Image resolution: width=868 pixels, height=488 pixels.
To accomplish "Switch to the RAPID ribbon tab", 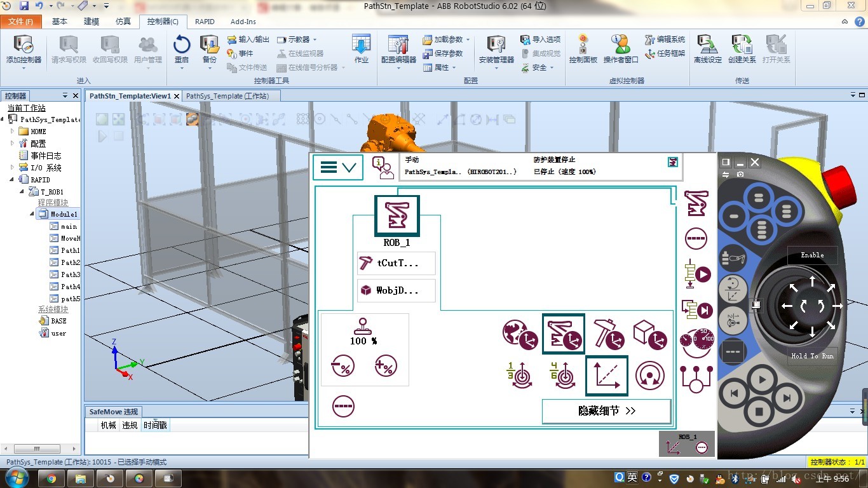I will [x=205, y=21].
